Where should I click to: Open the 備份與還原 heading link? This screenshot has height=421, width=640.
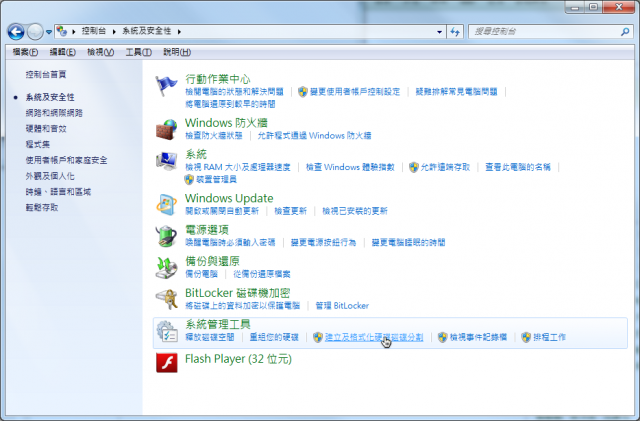pyautogui.click(x=212, y=261)
